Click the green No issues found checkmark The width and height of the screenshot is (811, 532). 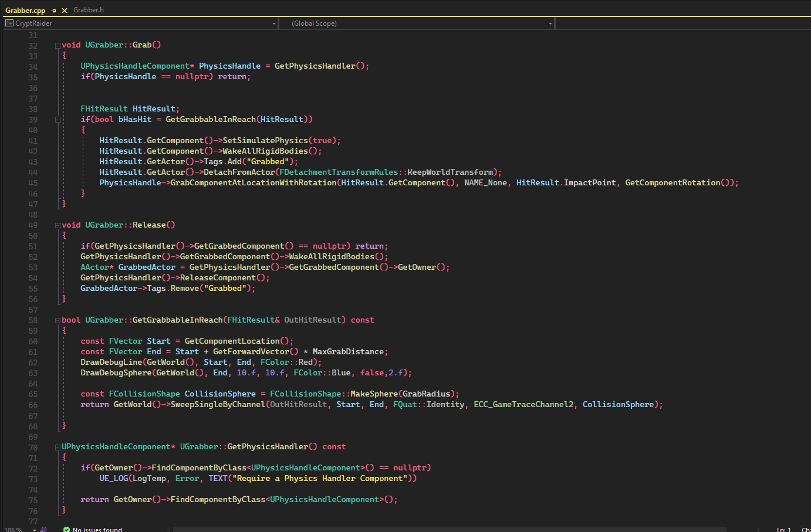point(66,530)
